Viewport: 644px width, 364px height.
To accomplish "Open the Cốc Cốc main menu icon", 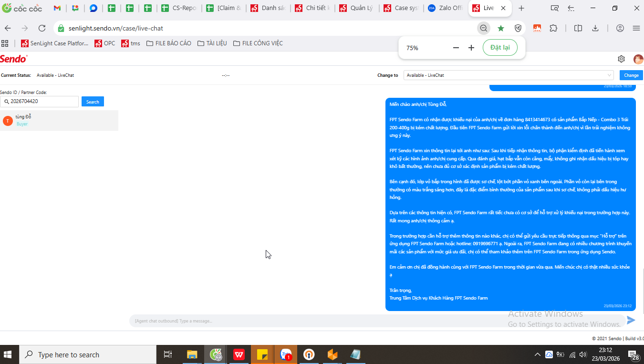I will tap(636, 28).
